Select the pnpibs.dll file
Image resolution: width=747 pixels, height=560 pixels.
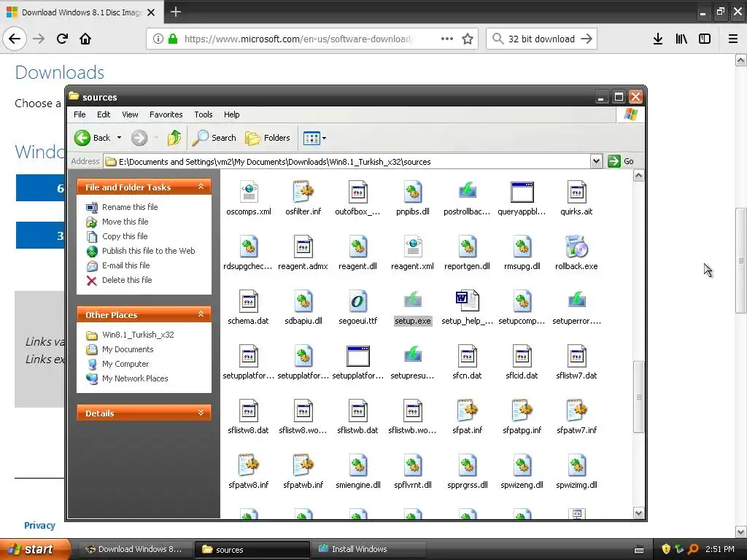click(413, 198)
